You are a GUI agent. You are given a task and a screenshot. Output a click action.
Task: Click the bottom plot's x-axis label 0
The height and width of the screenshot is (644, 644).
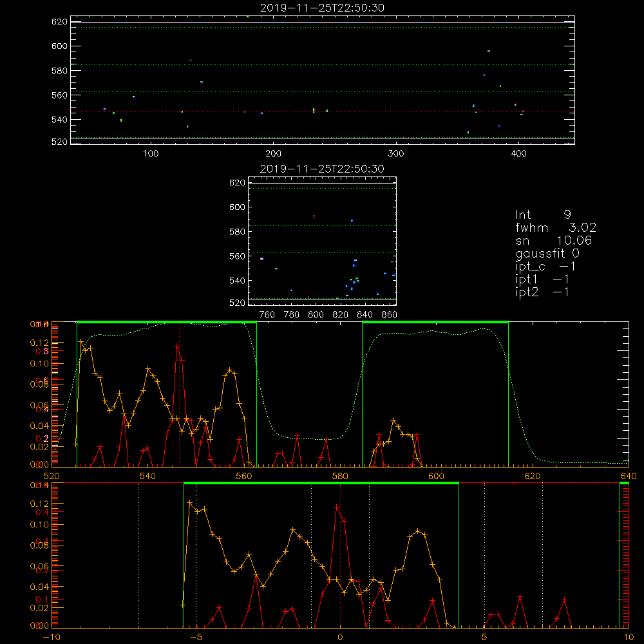(x=340, y=637)
